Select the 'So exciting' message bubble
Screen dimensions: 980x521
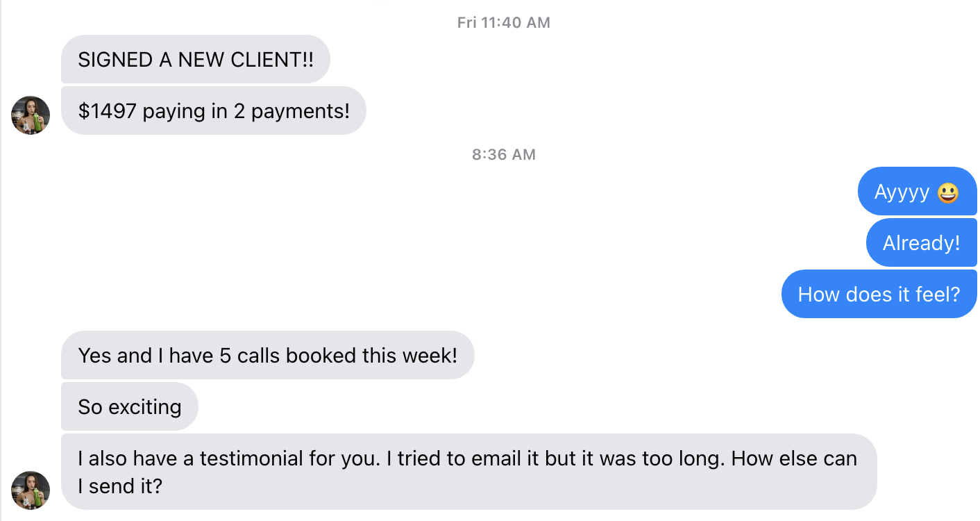coord(130,406)
